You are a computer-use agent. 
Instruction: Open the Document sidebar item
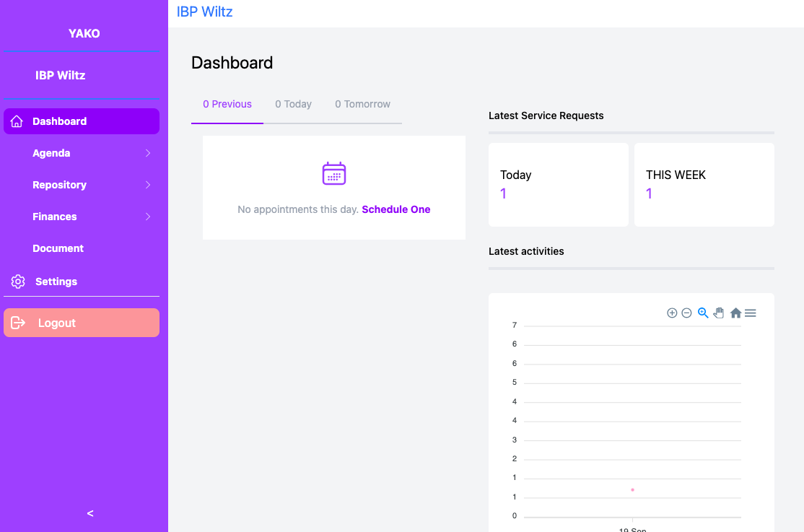tap(58, 248)
